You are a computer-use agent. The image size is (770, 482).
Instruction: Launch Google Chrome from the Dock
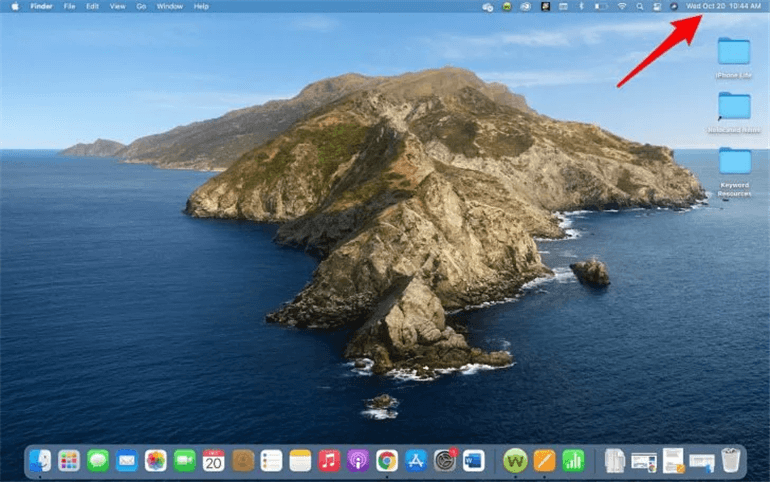click(x=387, y=461)
